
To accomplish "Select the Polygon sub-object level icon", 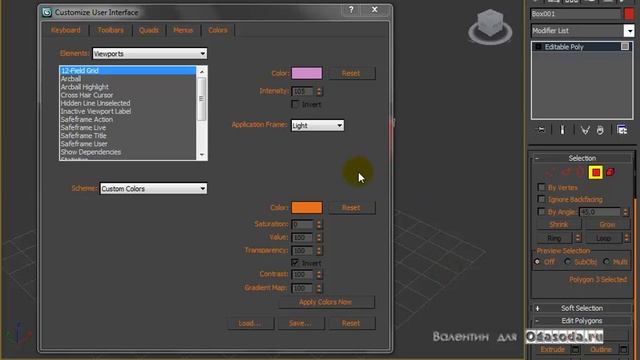I will point(596,172).
